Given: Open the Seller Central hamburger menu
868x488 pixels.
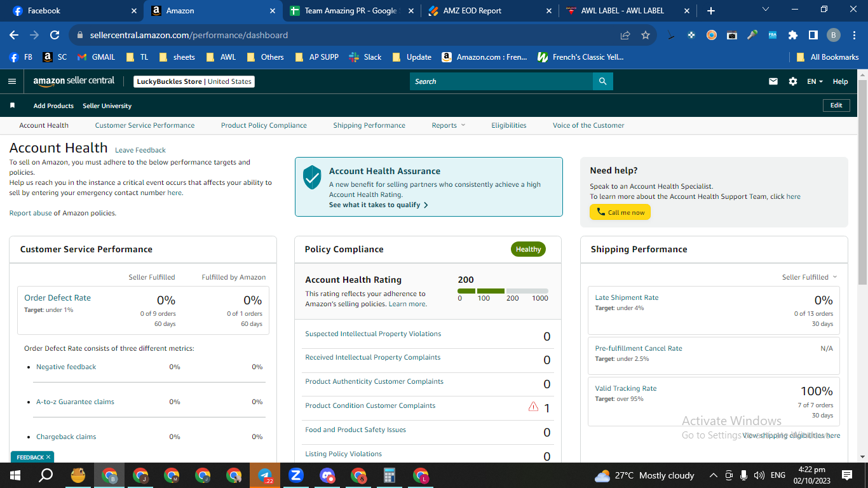Looking at the screenshot, I should [x=12, y=81].
